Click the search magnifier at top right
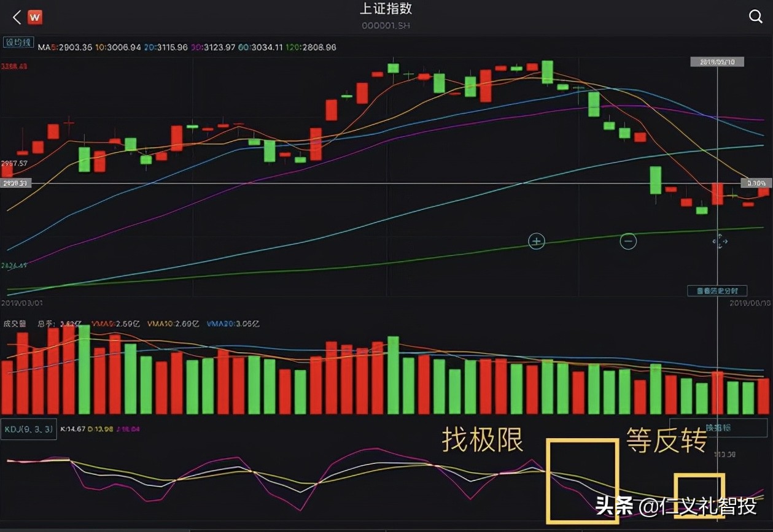 (756, 17)
